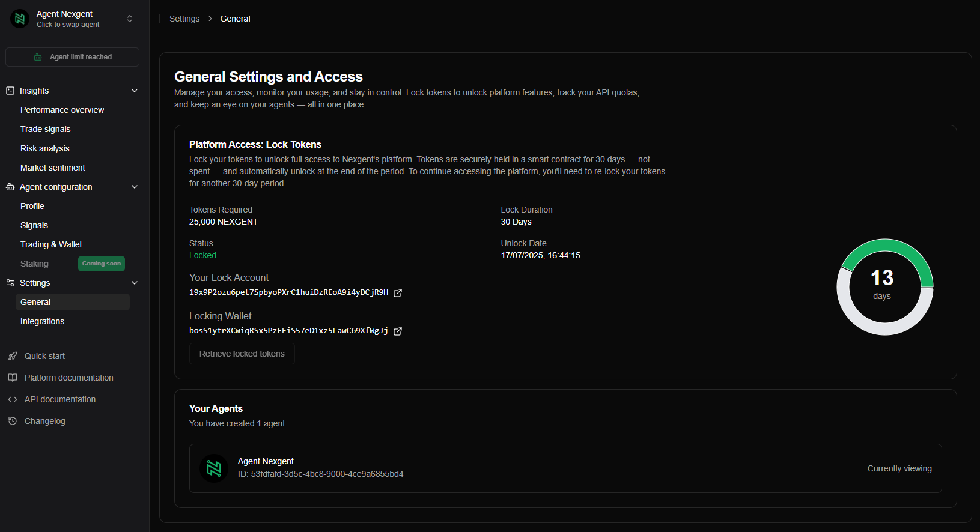
Task: Click the Platform documentation book icon
Action: tap(13, 378)
